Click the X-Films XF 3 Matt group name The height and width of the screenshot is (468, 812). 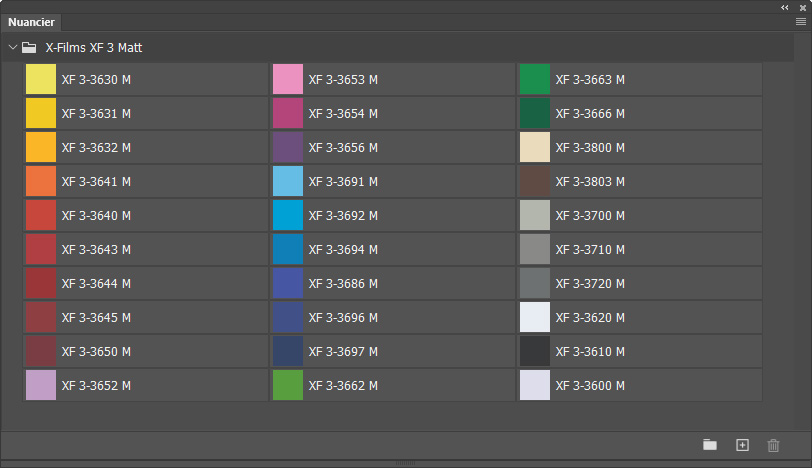94,48
